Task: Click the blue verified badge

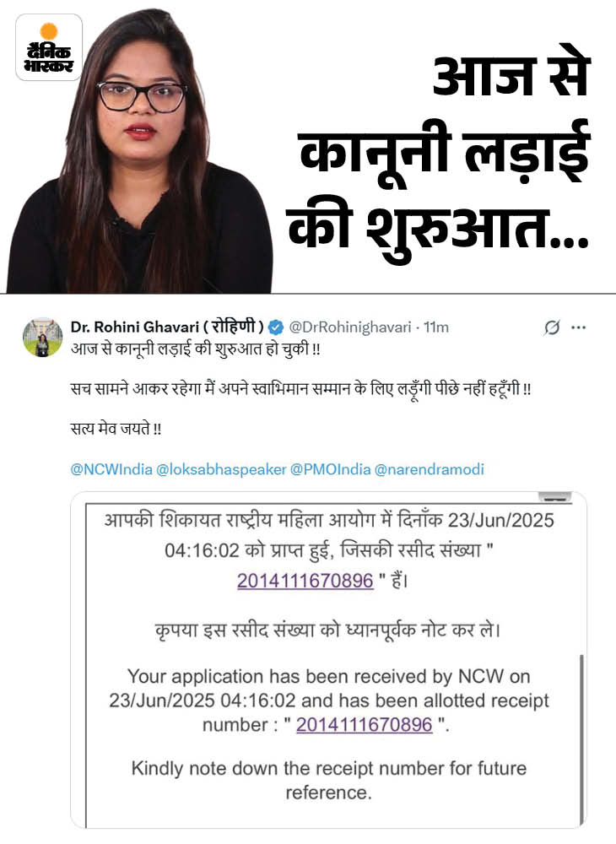Action: (x=276, y=327)
